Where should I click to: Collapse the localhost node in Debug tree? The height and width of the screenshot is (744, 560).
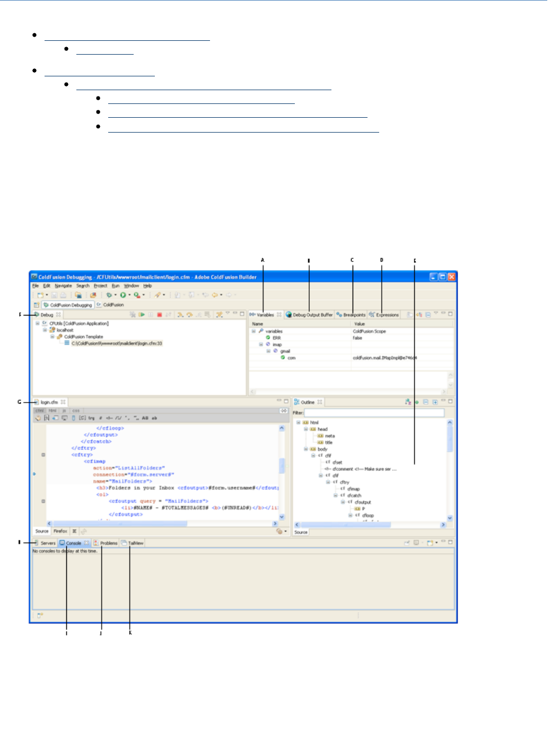pos(45,330)
